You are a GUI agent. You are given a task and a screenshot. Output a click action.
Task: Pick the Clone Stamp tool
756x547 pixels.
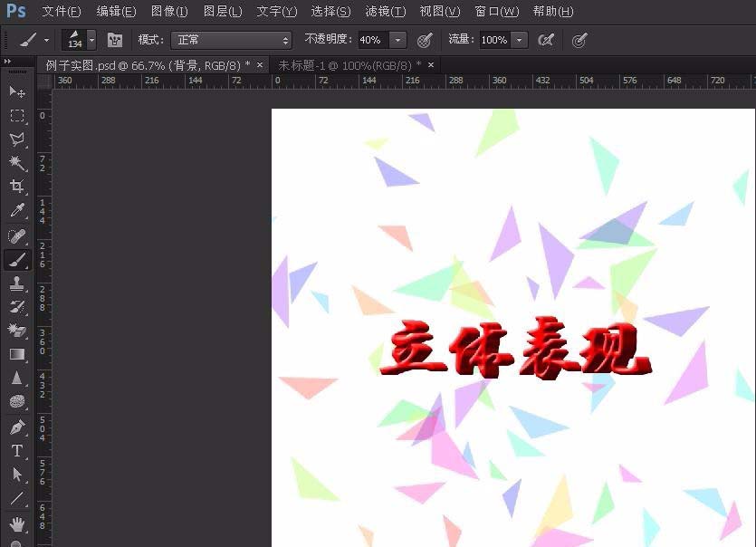15,284
